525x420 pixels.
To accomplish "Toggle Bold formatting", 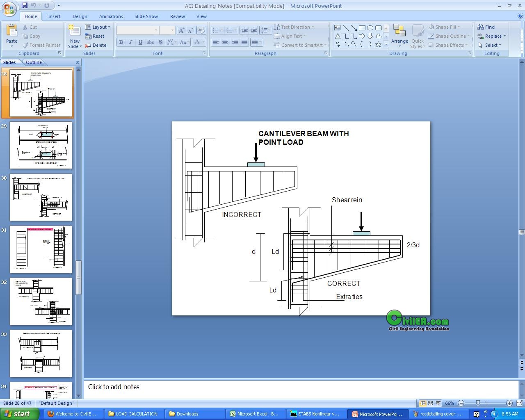I will (x=121, y=42).
